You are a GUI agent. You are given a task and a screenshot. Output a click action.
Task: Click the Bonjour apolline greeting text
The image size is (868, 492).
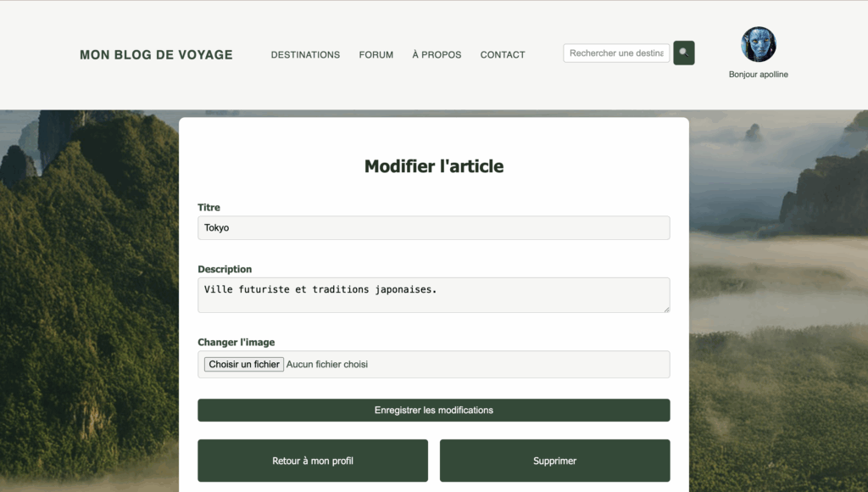tap(759, 75)
